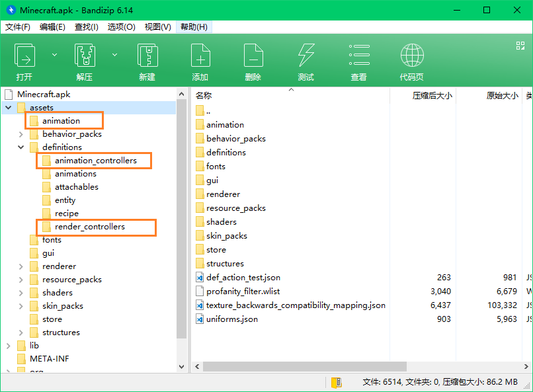Open the 选项(O) menu
Screen dimensions: 533x392
point(122,27)
